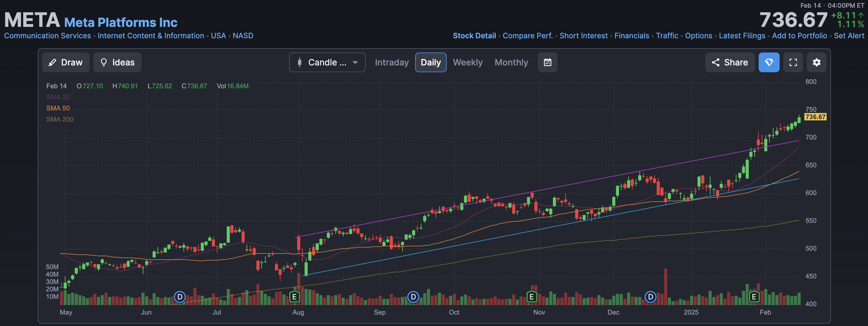Click the Vol 16.84M value
This screenshot has height=326, width=868.
tap(233, 86)
